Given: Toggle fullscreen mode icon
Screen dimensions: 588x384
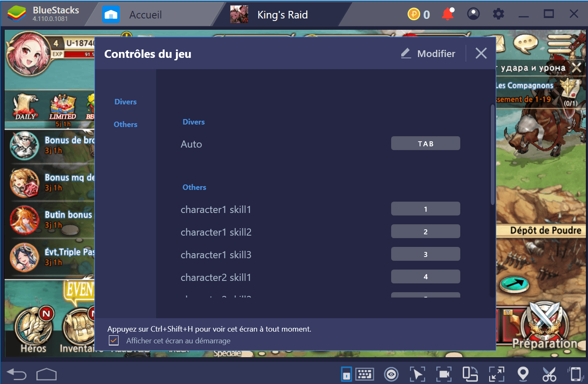Looking at the screenshot, I should [x=496, y=374].
